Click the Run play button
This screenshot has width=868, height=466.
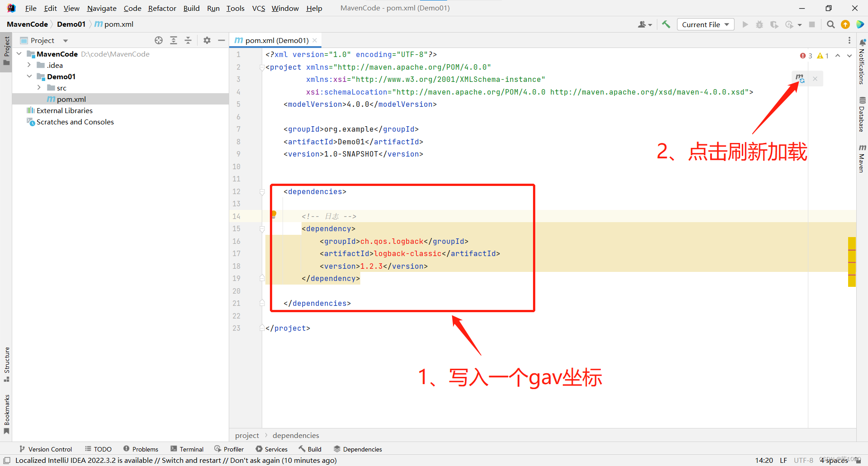tap(745, 24)
